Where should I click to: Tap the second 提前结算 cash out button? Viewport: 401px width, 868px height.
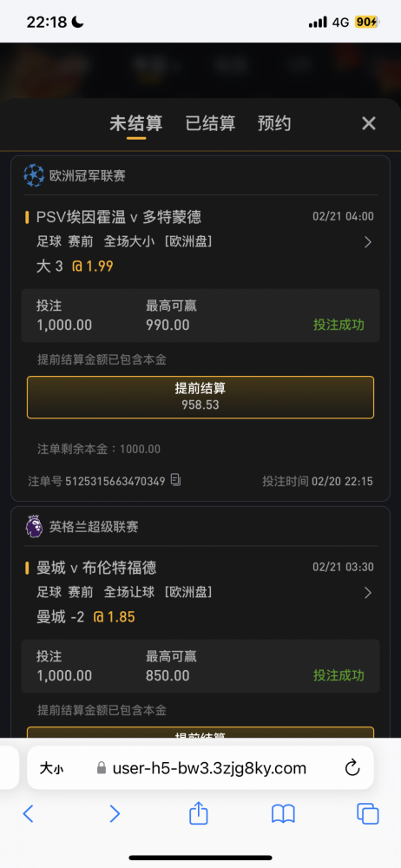tap(200, 733)
